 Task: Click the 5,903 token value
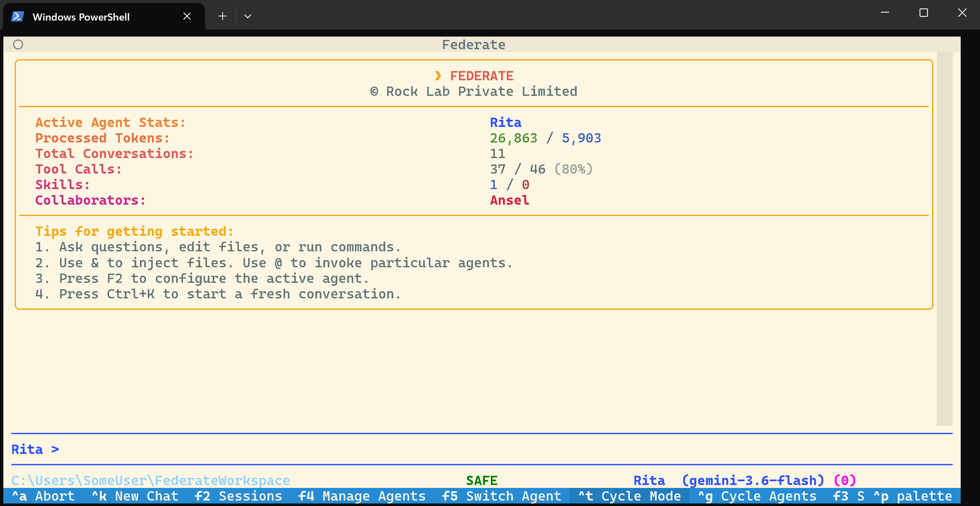[582, 138]
